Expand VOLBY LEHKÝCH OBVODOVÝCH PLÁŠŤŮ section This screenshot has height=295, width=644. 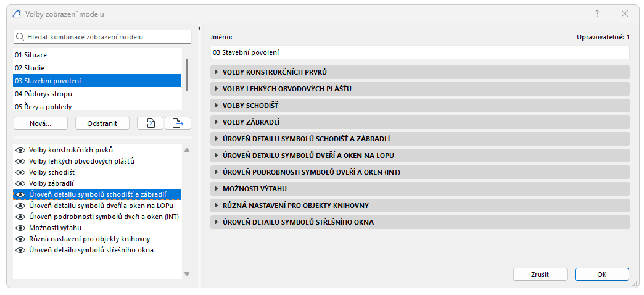419,89
